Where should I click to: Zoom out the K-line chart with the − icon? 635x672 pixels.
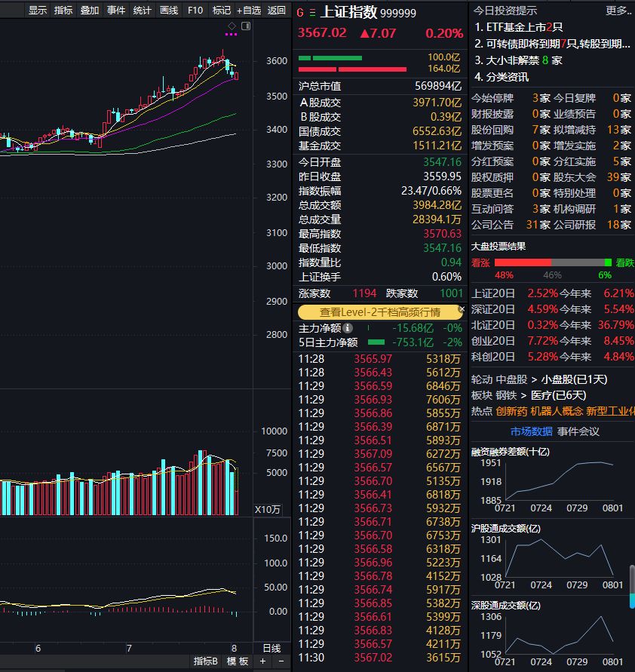(280, 661)
